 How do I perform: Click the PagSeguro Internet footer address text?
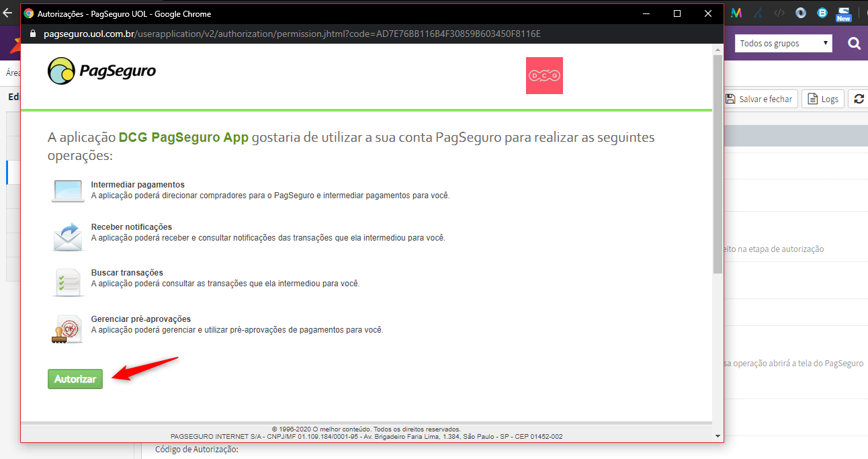366,436
